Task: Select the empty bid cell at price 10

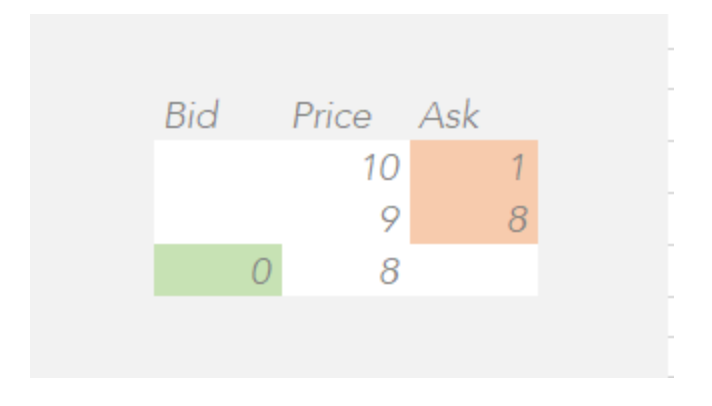Action: (218, 166)
